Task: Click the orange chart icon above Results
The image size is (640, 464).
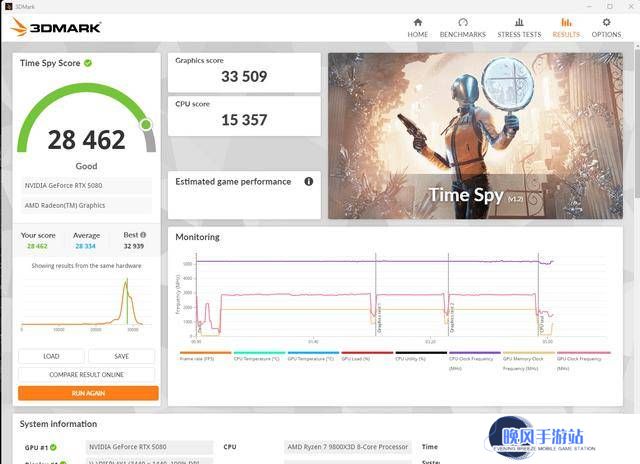Action: [x=566, y=22]
